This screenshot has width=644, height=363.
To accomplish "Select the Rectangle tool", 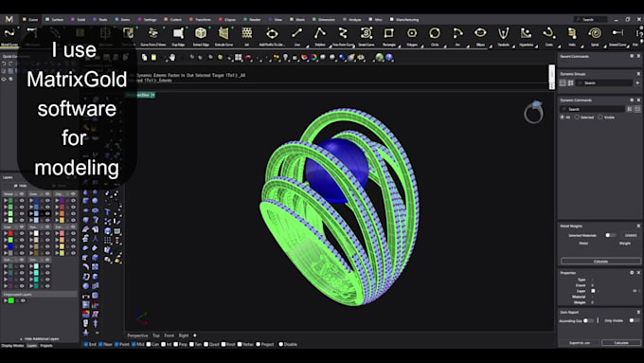I will 388,36.
